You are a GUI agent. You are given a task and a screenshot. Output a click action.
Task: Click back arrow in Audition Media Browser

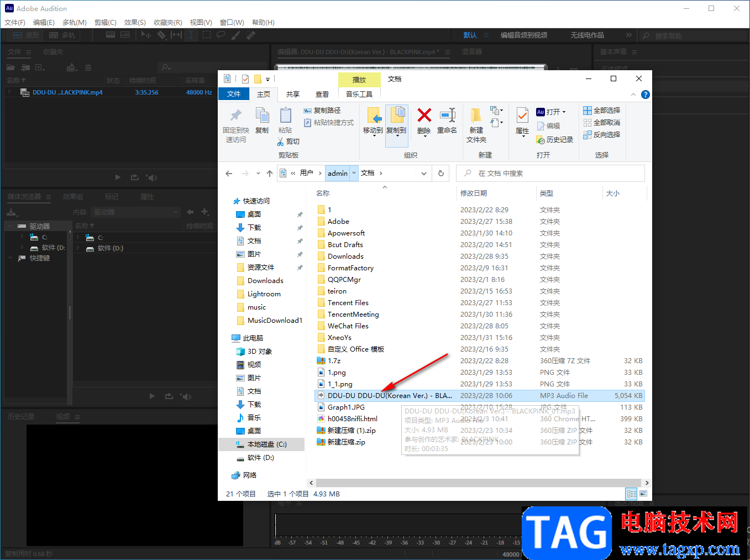pos(190,212)
